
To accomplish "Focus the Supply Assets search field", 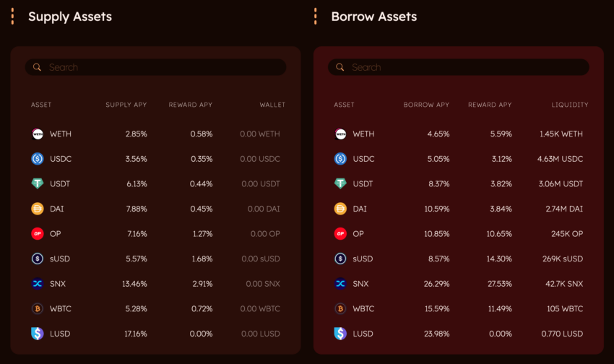I will pos(155,67).
